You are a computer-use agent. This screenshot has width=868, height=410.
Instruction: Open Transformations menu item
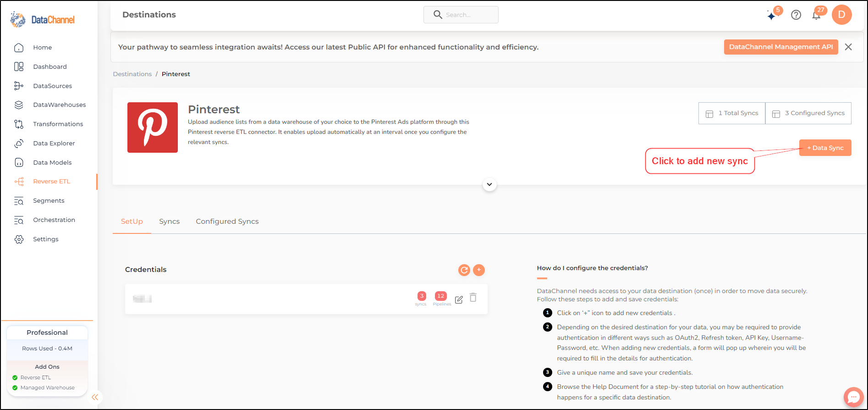coord(58,124)
